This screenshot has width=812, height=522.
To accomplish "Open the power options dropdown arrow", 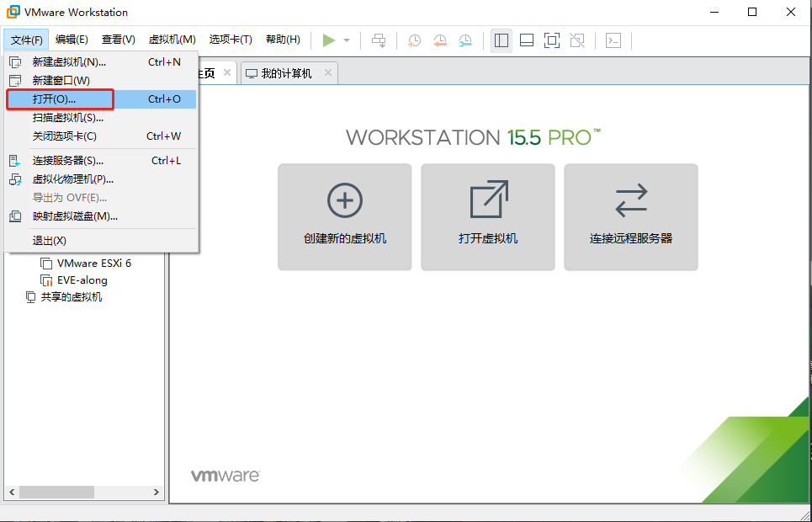I will click(347, 40).
